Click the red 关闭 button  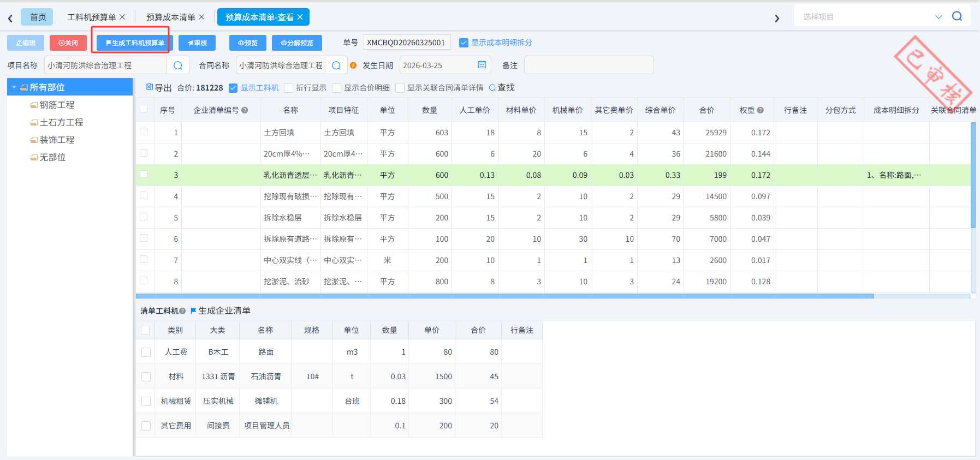pyautogui.click(x=68, y=43)
